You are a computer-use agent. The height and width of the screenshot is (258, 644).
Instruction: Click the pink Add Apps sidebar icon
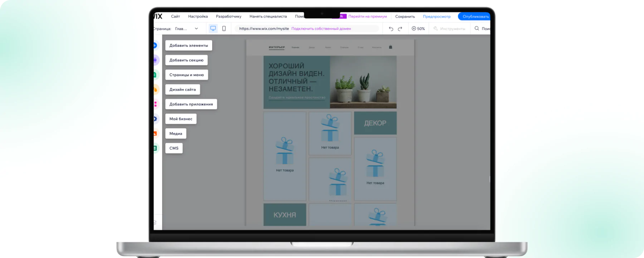[155, 104]
